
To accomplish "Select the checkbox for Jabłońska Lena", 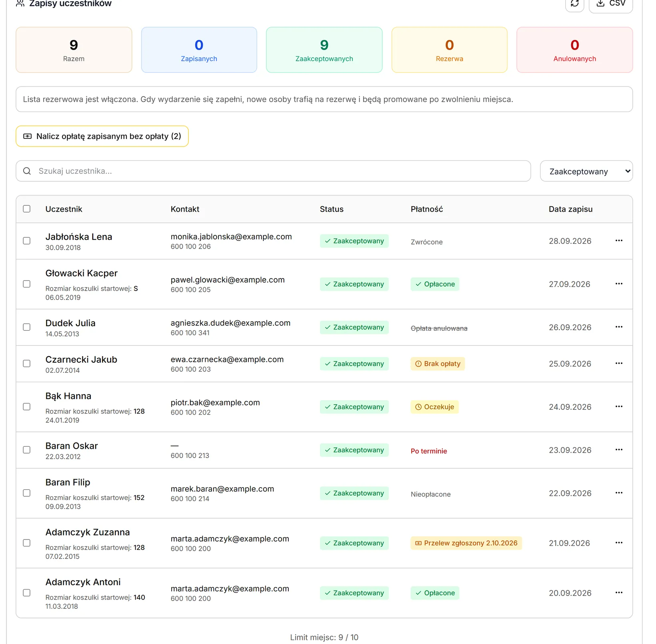I will coord(27,241).
